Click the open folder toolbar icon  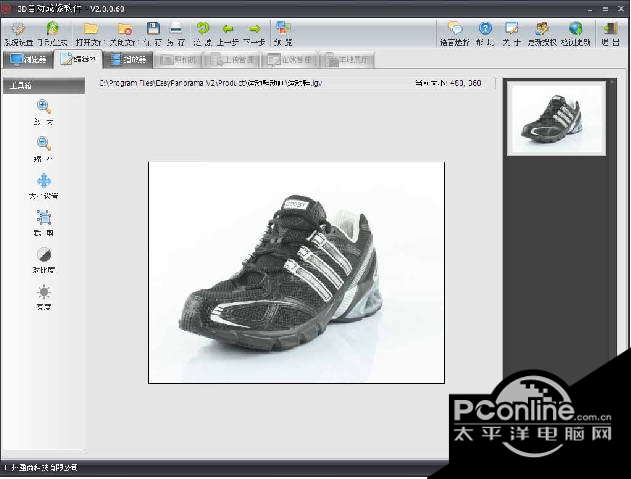[91, 29]
